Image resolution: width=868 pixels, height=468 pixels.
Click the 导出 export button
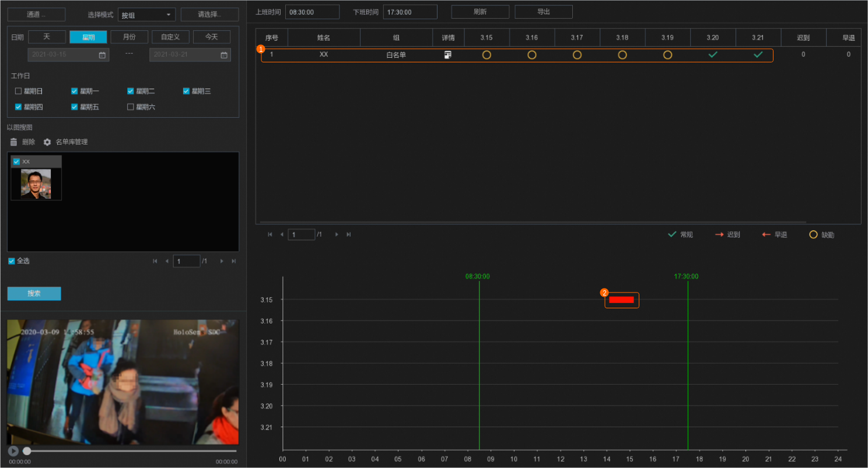[543, 12]
